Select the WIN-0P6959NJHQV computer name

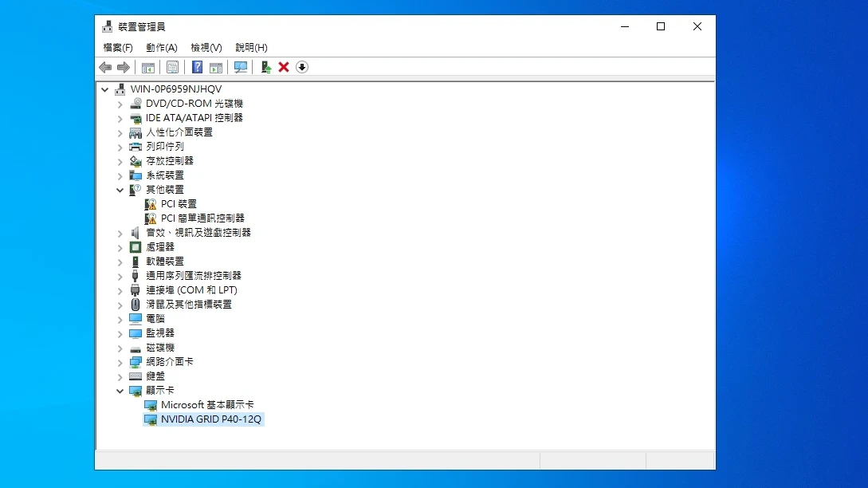[x=176, y=89]
